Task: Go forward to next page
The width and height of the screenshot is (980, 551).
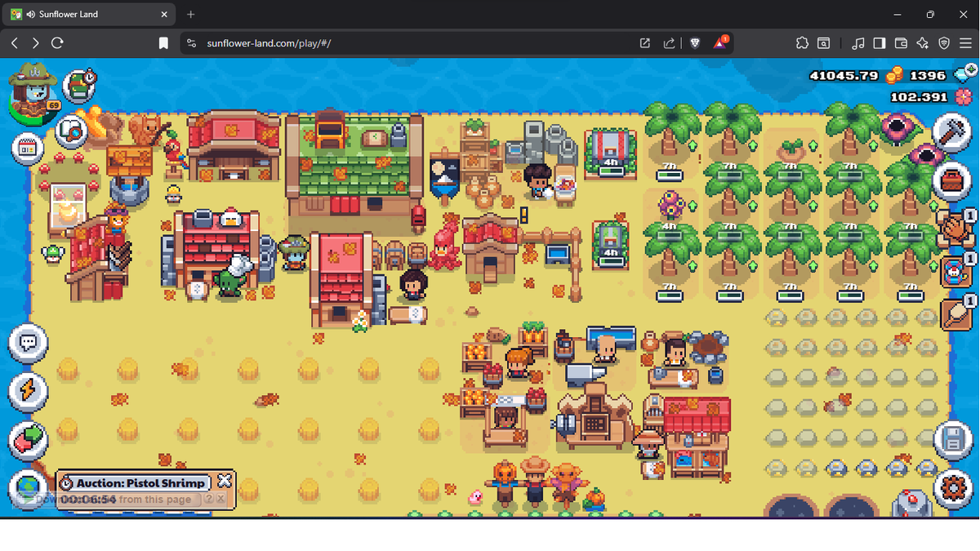Action: tap(35, 43)
